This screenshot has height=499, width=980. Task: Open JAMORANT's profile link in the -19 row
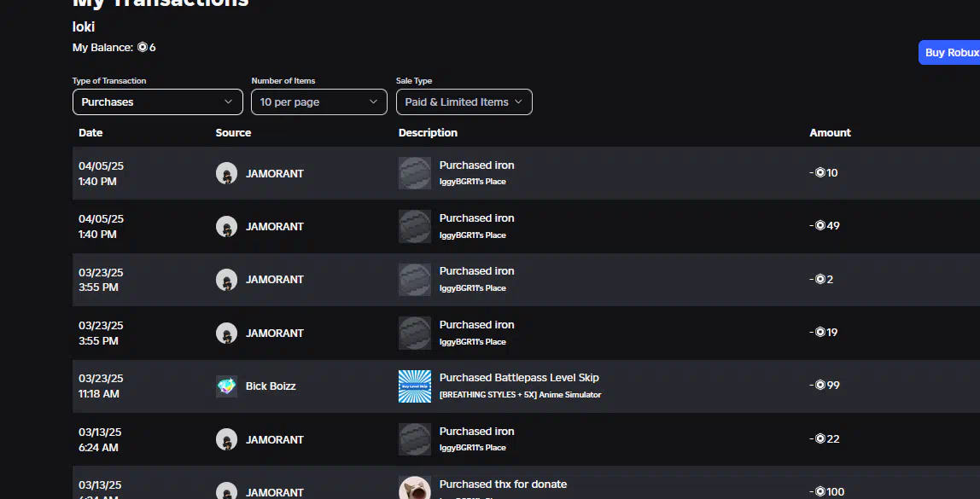274,334
